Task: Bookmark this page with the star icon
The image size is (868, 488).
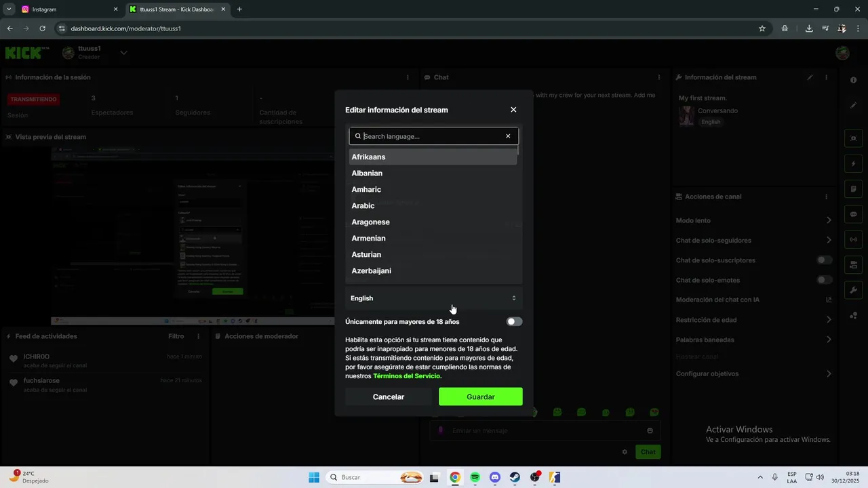Action: 762,28
